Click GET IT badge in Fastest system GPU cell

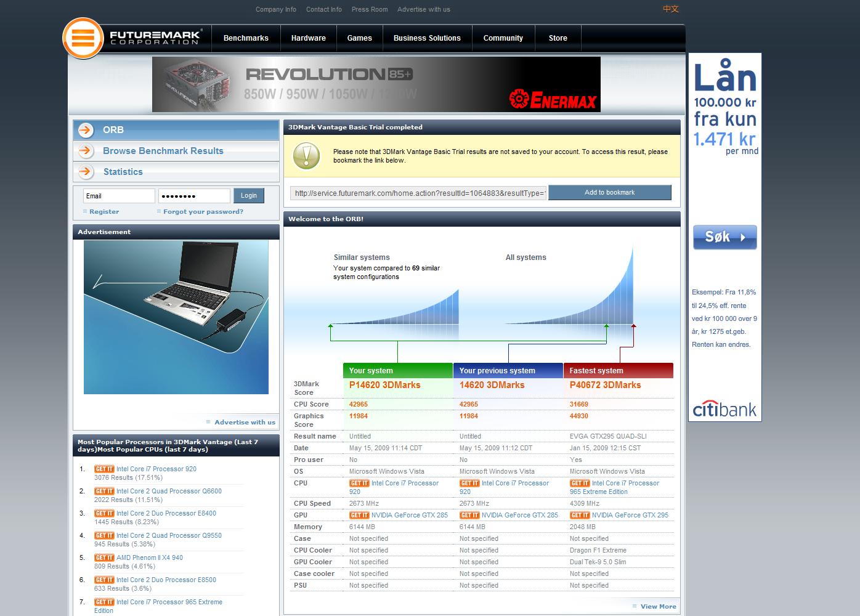coord(580,515)
